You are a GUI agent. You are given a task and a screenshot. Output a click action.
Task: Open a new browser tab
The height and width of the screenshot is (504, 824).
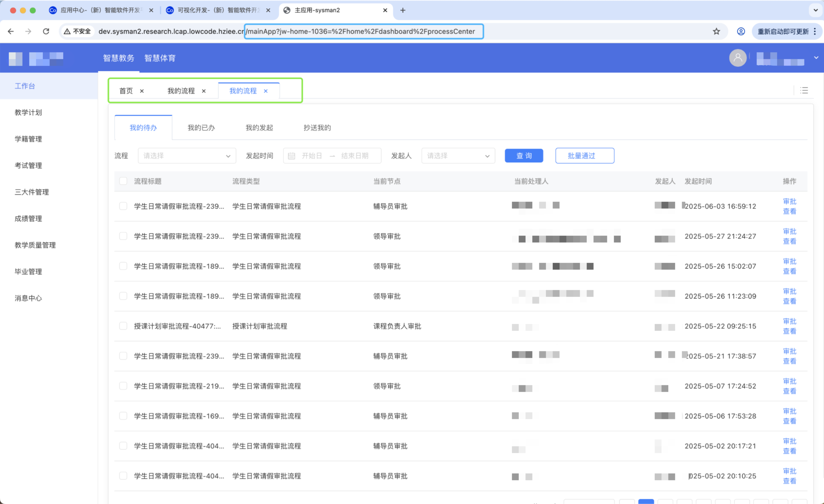403,10
